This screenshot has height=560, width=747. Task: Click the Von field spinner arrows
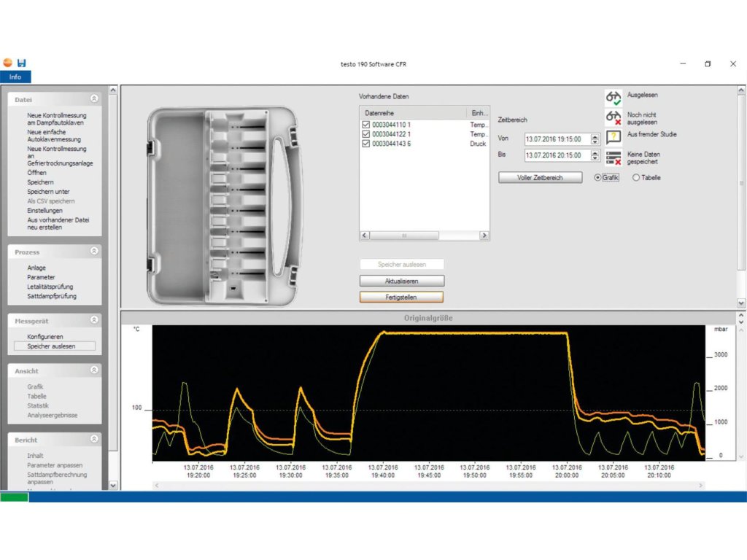595,139
